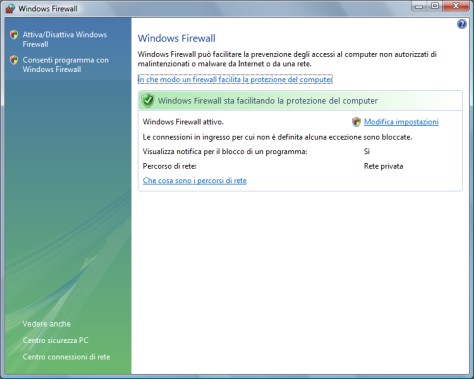Click the green shield checkmark status icon
This screenshot has width=474, height=379.
coord(148,100)
